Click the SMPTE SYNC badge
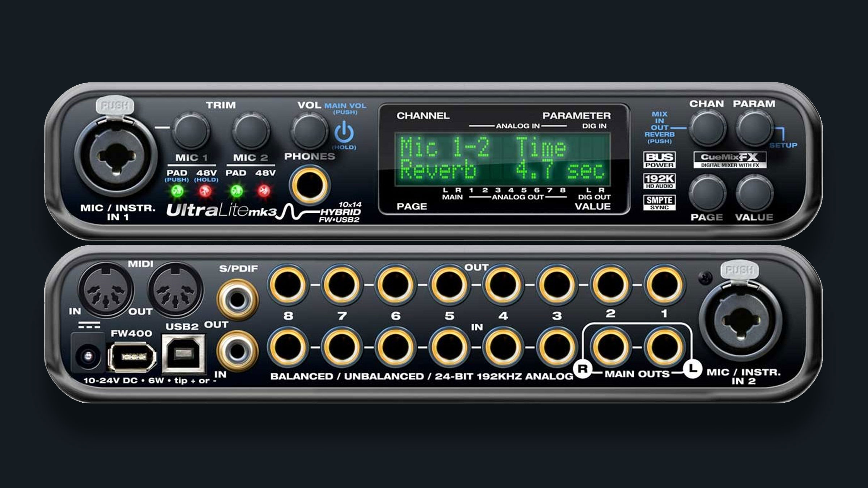Screen dimensions: 868x488 tap(659, 202)
